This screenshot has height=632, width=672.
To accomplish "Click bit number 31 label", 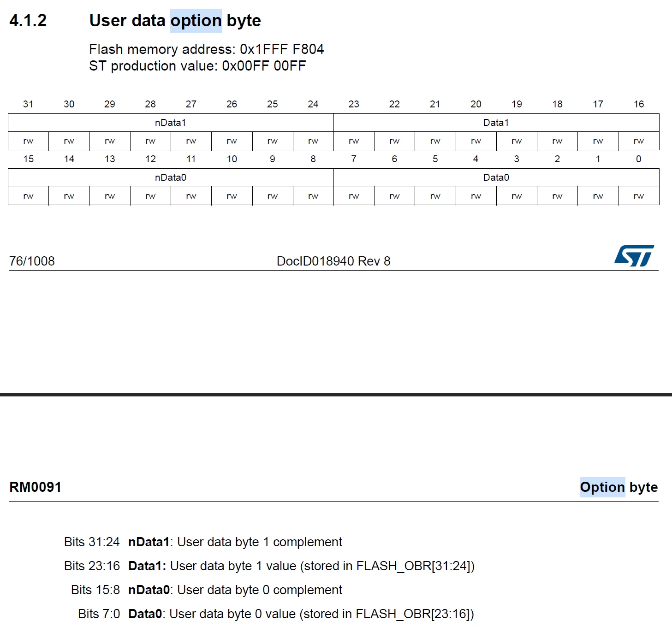I will click(x=28, y=104).
